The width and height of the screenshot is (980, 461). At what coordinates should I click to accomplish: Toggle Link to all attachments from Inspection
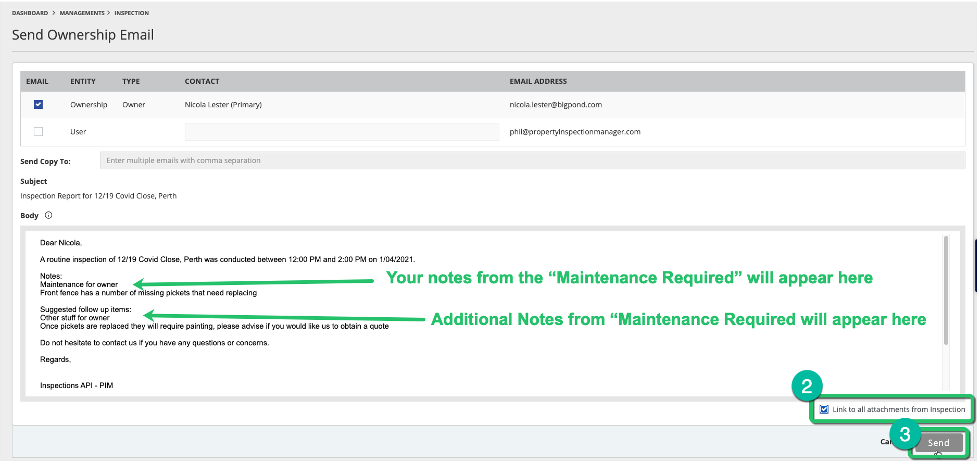[824, 409]
